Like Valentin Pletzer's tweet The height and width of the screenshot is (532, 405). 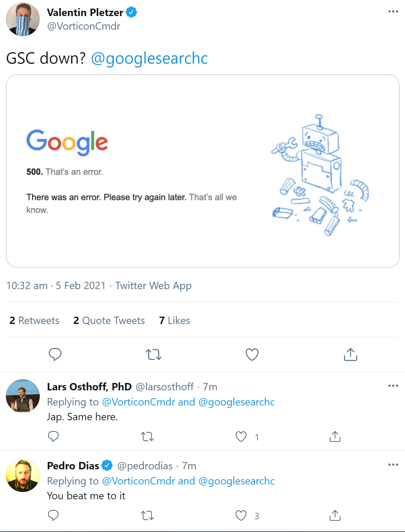252,354
